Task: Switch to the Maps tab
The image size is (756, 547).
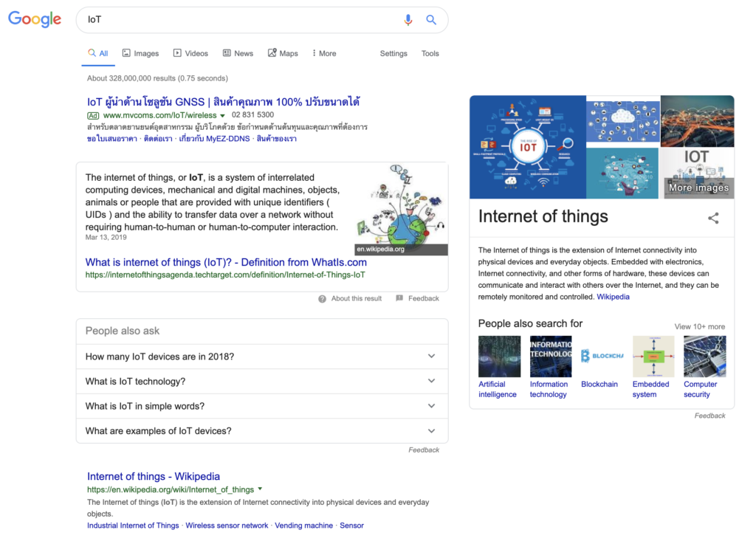Action: click(283, 53)
